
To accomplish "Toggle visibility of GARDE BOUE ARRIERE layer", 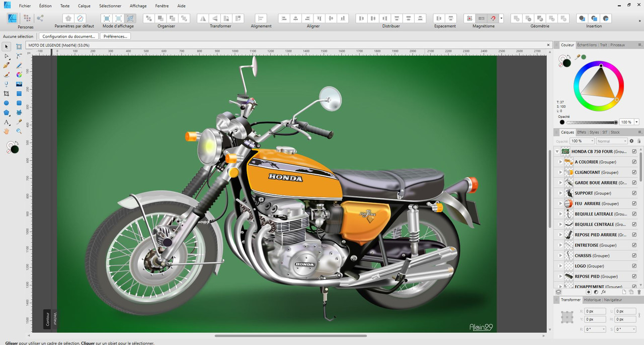I will pos(634,183).
